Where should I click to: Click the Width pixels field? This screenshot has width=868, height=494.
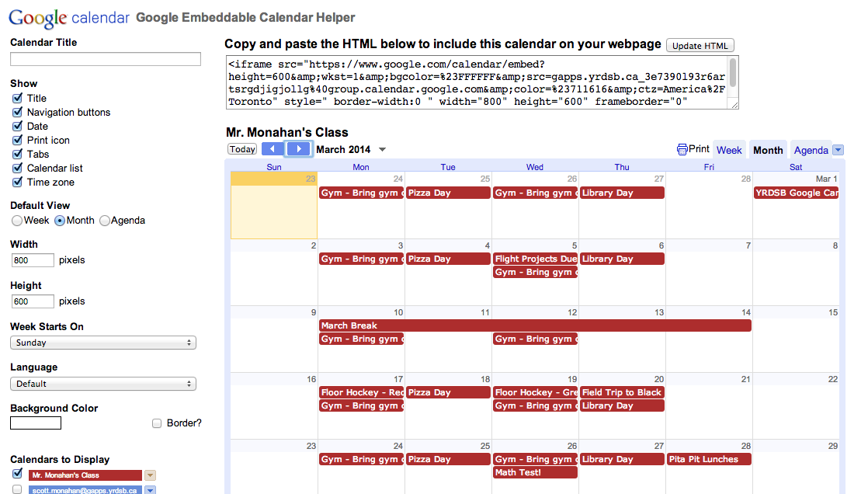coord(33,260)
